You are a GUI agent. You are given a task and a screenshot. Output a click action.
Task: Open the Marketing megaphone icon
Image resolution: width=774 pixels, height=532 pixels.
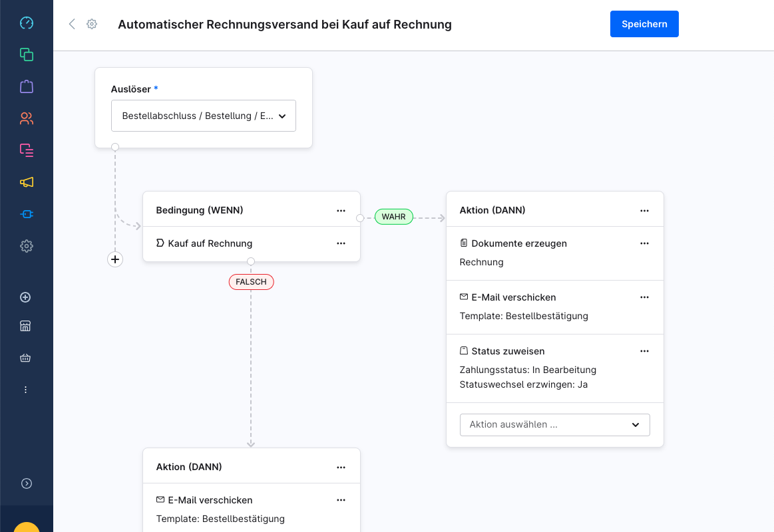click(x=26, y=182)
